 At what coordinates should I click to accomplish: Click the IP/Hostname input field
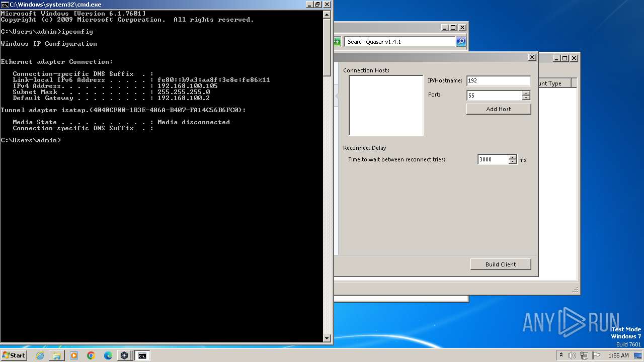(x=499, y=80)
